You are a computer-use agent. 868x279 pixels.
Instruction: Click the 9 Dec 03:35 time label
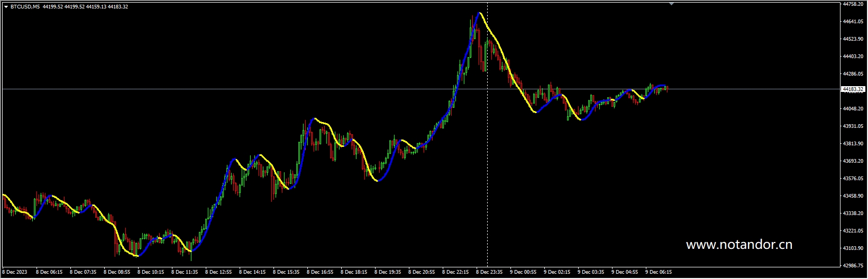click(x=591, y=273)
